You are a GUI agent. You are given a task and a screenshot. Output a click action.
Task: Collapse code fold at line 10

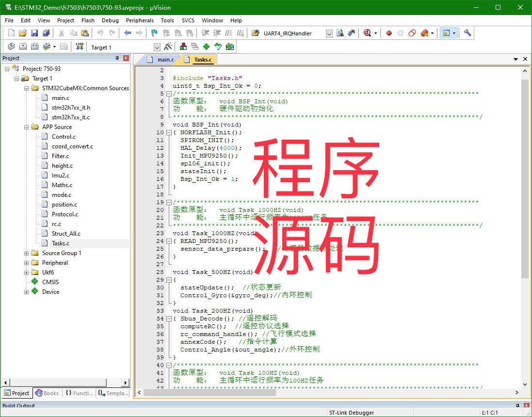(x=169, y=133)
